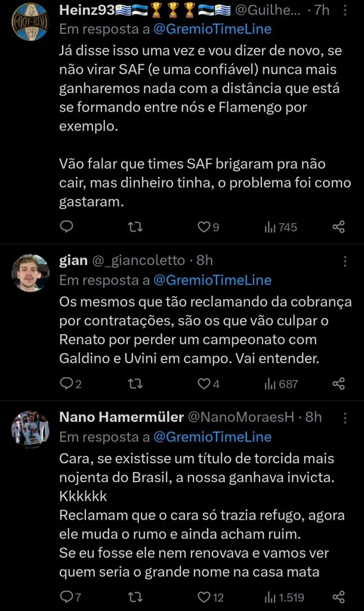Screen dimensions: 364x611
Task: Click the share icon on Heinz93's tweet
Action: tap(337, 227)
